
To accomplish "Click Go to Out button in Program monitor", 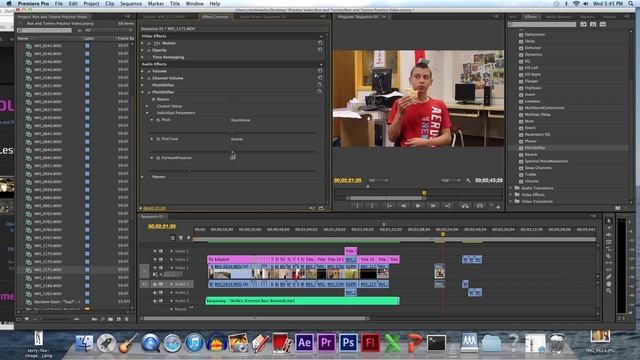I will click(447, 206).
